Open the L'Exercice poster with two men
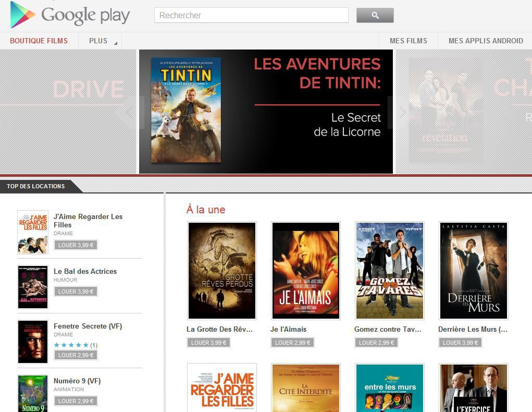This screenshot has height=412, width=532. click(473, 387)
